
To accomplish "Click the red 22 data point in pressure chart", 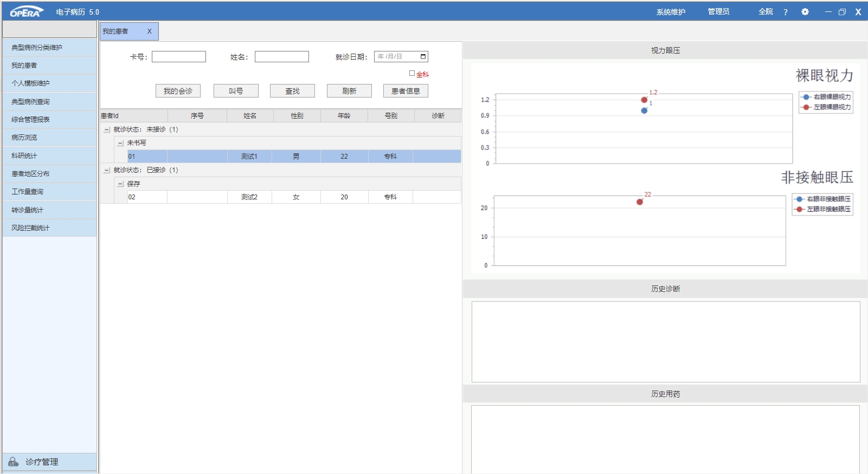I will coord(640,202).
